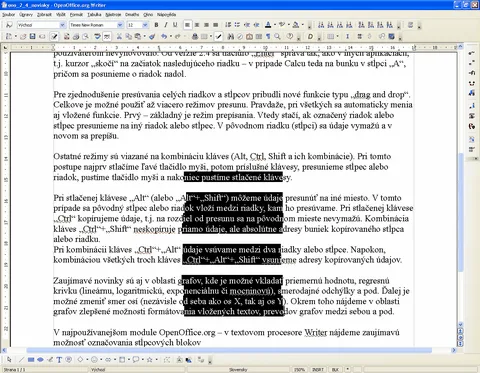Open the Font Color picker
Image resolution: width=480 pixels, height=373 pixels.
coord(268,25)
